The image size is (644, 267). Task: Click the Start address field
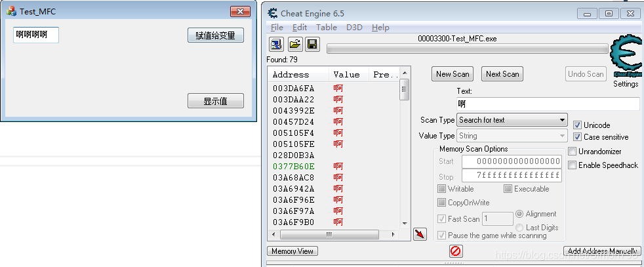click(512, 161)
